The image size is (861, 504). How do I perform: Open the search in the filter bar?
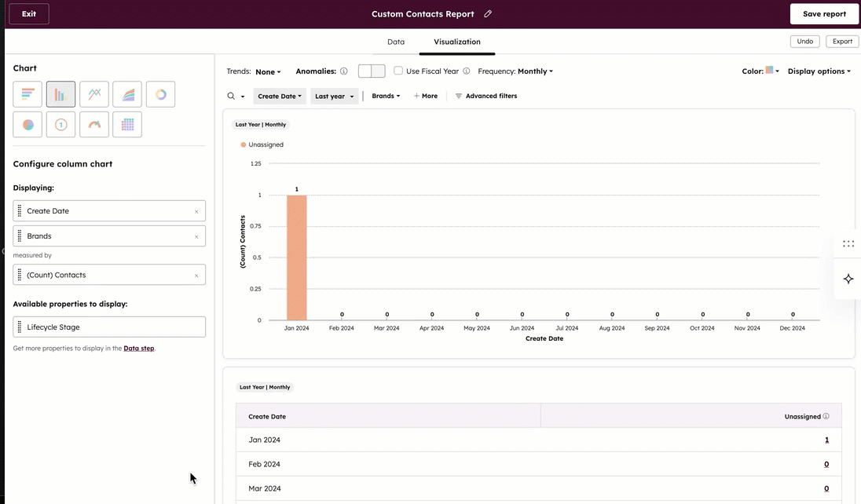229,96
